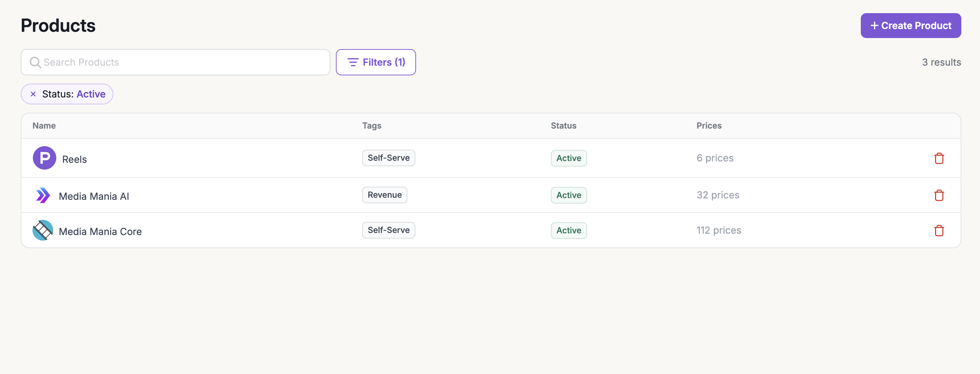Click trash icon for Media Media Mania AI row
Viewport: 980px width, 374px height.
939,195
